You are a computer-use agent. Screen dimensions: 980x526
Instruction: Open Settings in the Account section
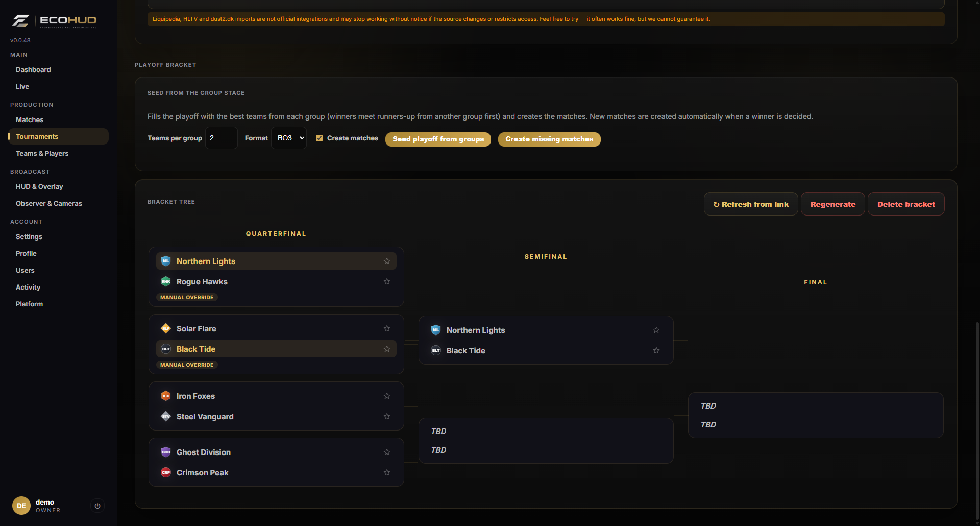29,236
